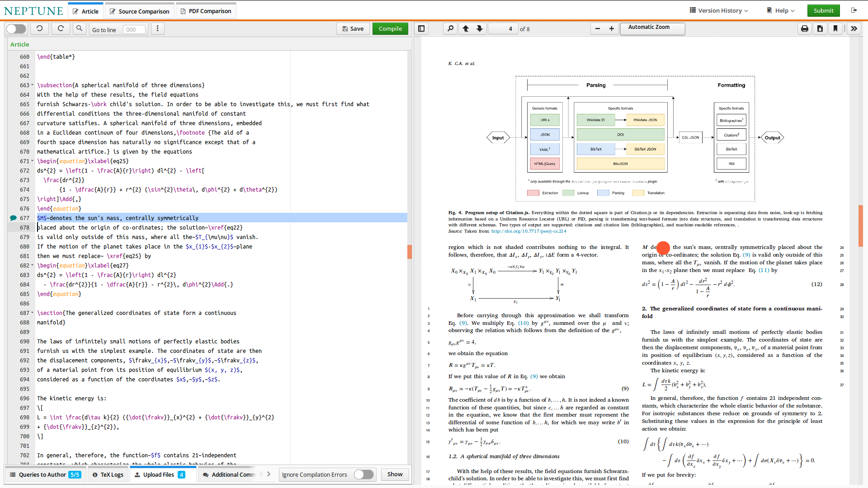Viewport: 868px width, 488px height.
Task: Open comment bubble on line 677
Action: (x=13, y=218)
